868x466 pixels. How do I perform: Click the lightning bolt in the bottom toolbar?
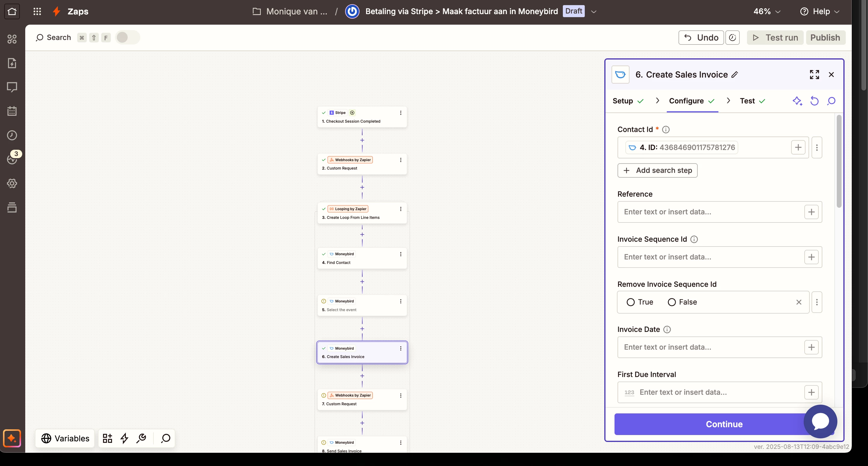pyautogui.click(x=124, y=438)
